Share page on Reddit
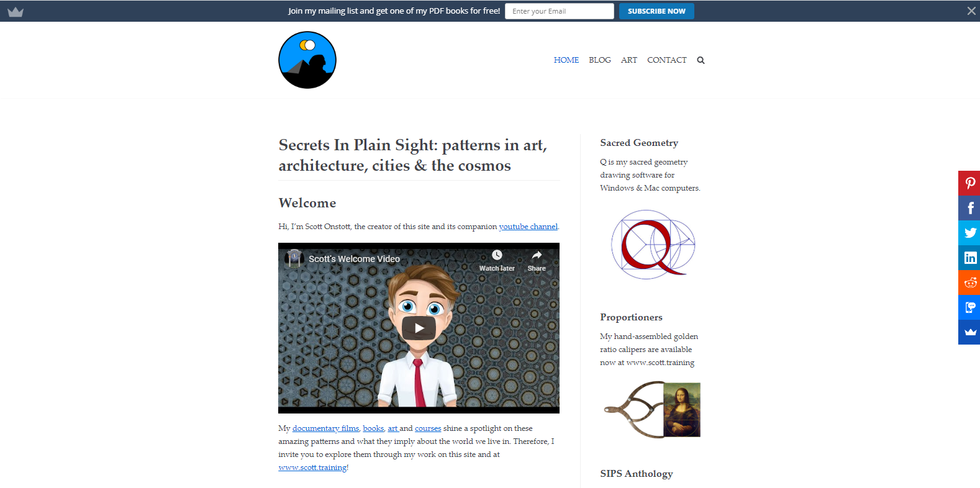The image size is (980, 488). coord(969,282)
